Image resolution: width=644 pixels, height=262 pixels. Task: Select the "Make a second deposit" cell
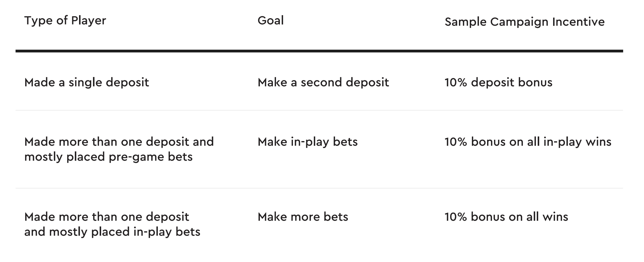(323, 83)
